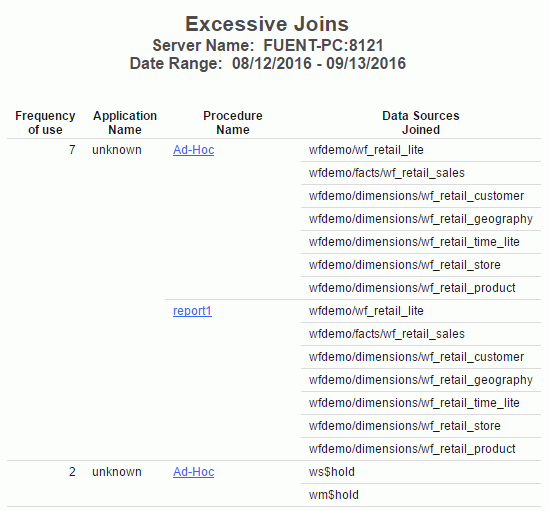The width and height of the screenshot is (549, 511).
Task: Select wf_retail_time_lite in the first Ad-Hoc group
Action: [x=414, y=242]
